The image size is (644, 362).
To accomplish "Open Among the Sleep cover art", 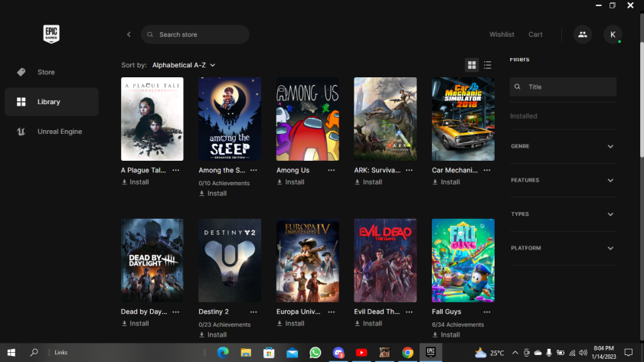I will [230, 119].
